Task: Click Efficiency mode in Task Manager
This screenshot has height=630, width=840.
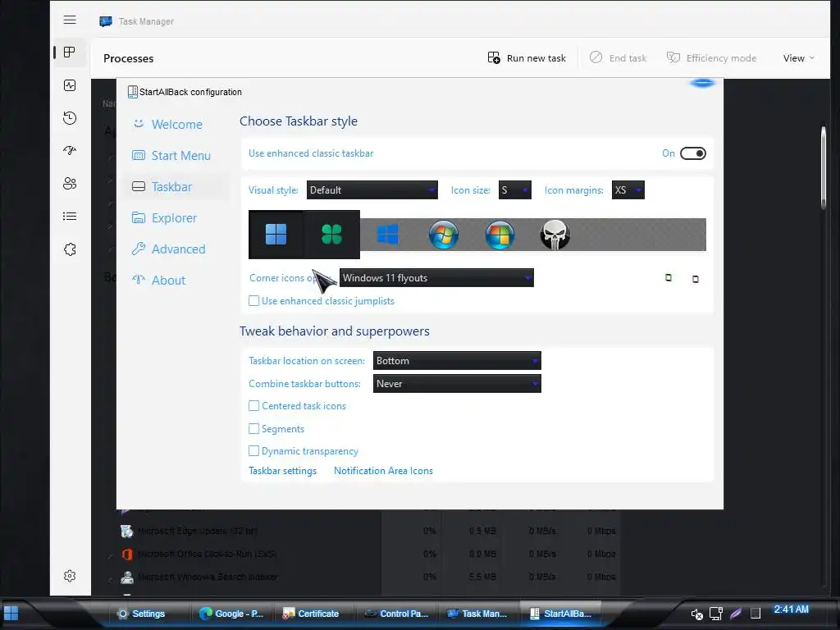Action: click(x=711, y=58)
